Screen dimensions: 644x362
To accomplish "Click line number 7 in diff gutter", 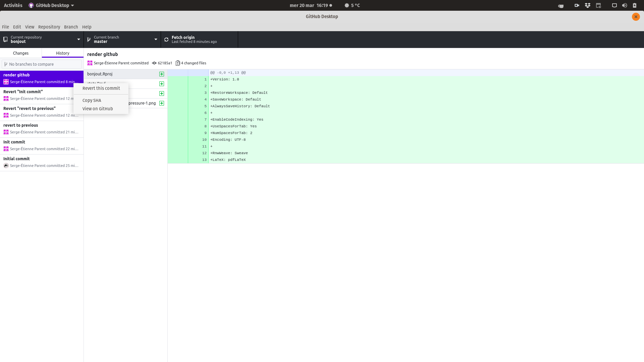I will click(205, 120).
